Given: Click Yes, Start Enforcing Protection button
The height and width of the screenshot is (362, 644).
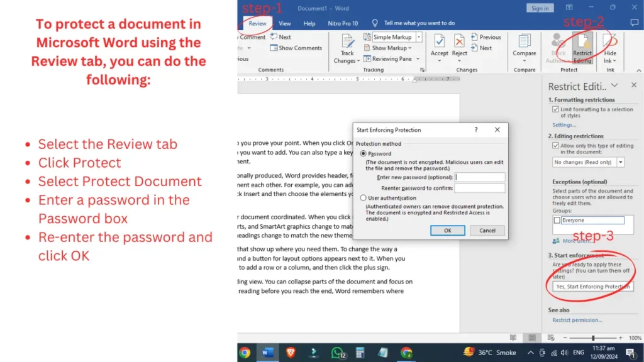Looking at the screenshot, I should tap(592, 287).
